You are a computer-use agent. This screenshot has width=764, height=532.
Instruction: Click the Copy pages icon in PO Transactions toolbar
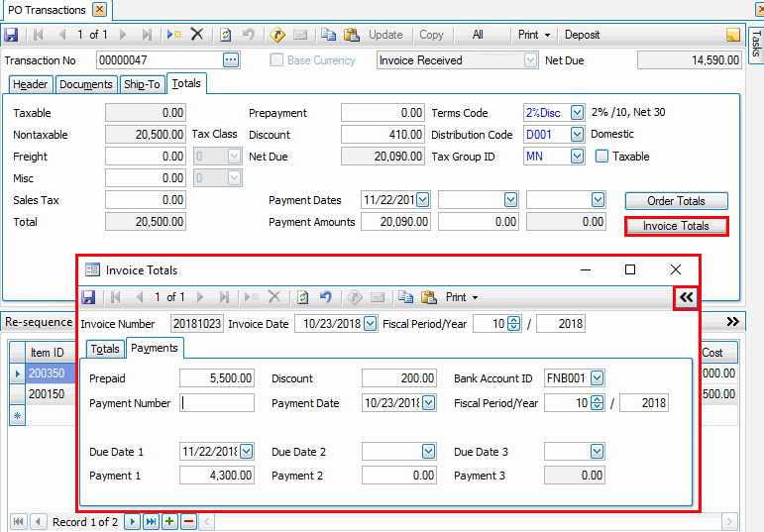tap(328, 35)
